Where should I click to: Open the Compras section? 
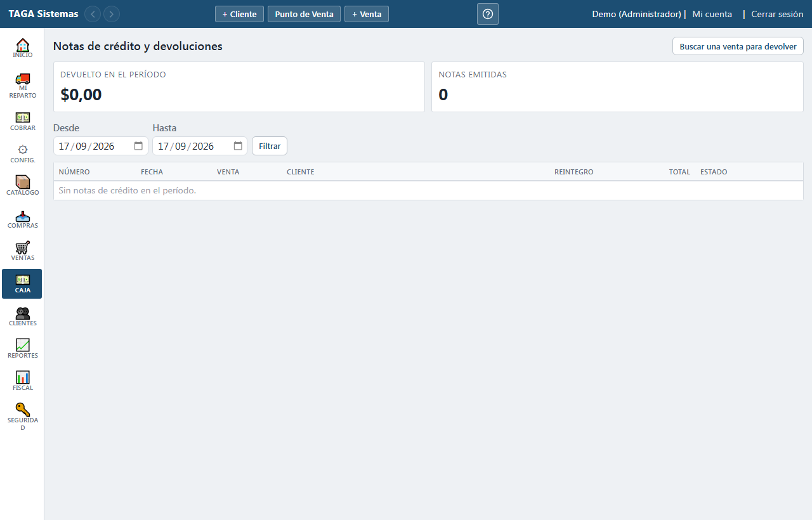click(22, 219)
